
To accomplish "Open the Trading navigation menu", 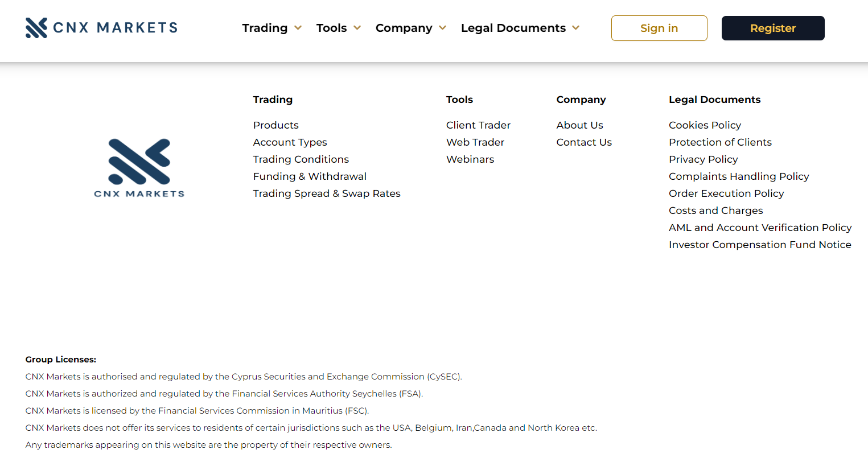I will 265,28.
